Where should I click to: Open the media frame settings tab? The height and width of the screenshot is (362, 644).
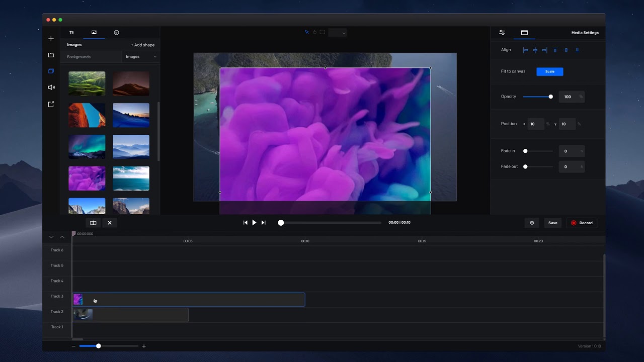click(x=524, y=33)
